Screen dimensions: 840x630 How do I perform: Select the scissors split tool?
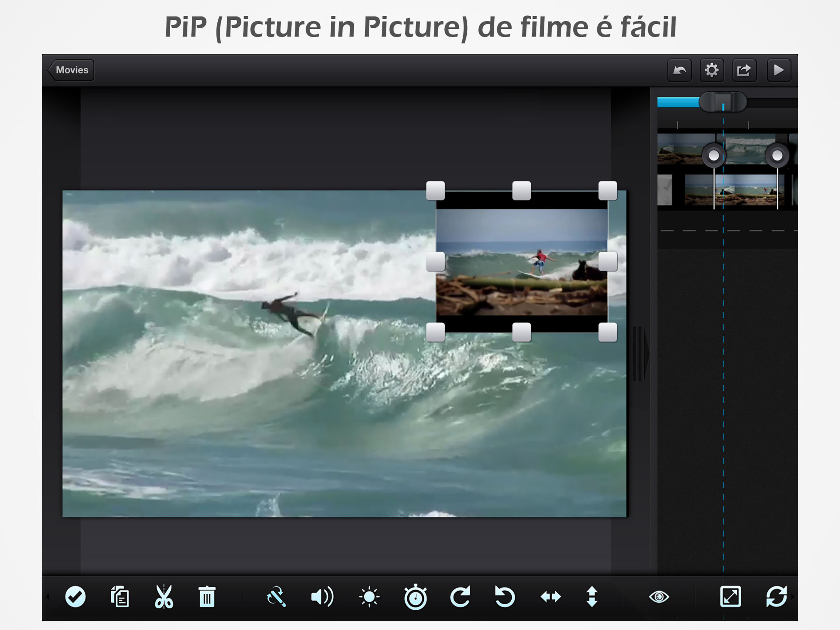[x=164, y=597]
